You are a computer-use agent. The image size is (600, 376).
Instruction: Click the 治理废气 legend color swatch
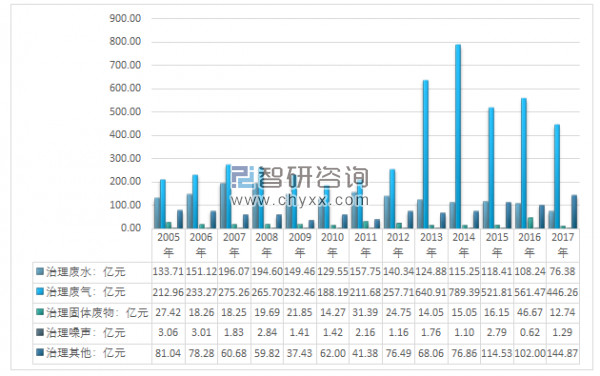[x=39, y=292]
